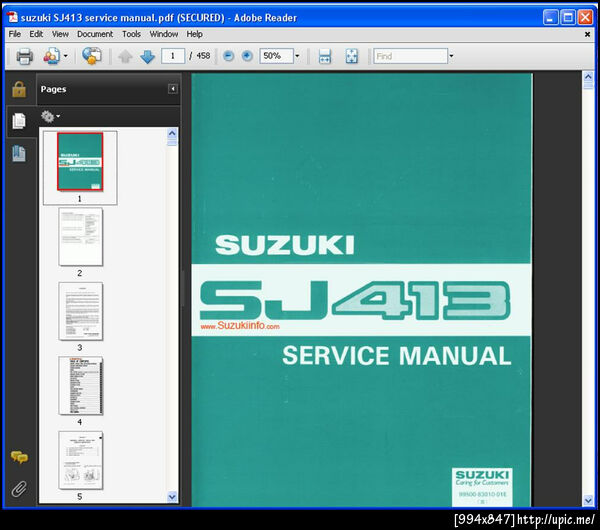Click thumbnail panel scroll up arrow

172,133
